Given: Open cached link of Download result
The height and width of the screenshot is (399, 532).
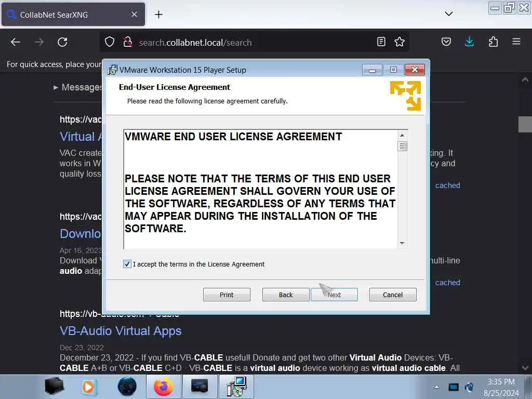Looking at the screenshot, I should [447, 283].
